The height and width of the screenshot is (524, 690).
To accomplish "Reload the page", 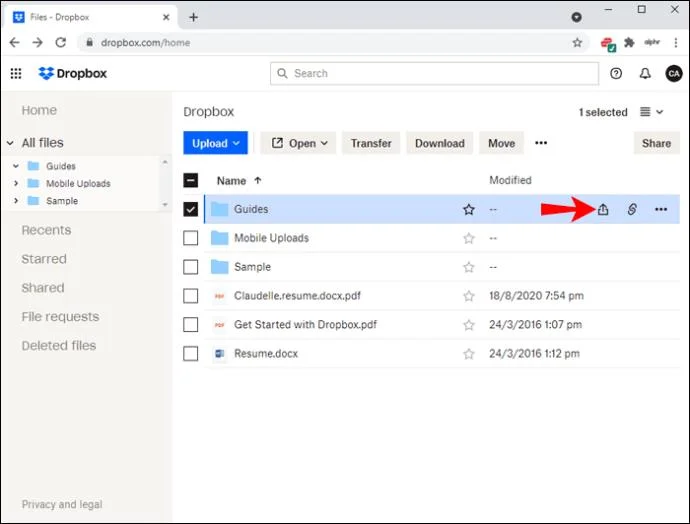I will coord(61,43).
